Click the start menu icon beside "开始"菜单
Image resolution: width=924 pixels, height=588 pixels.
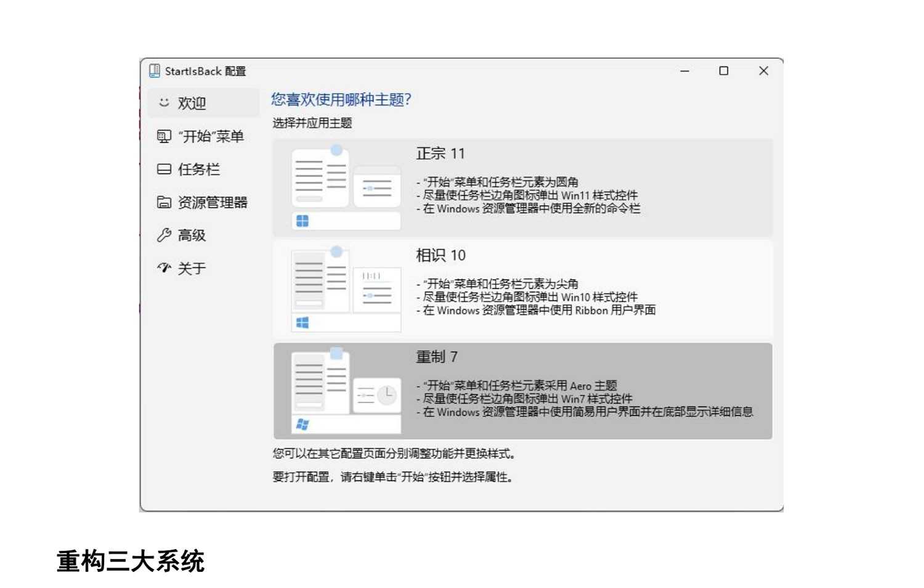tap(164, 136)
